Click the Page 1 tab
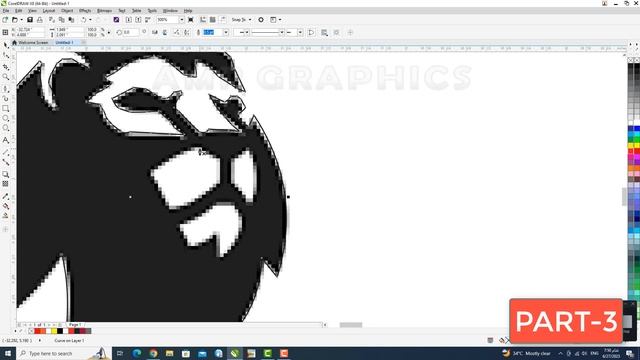The image size is (640, 360). pos(75,324)
